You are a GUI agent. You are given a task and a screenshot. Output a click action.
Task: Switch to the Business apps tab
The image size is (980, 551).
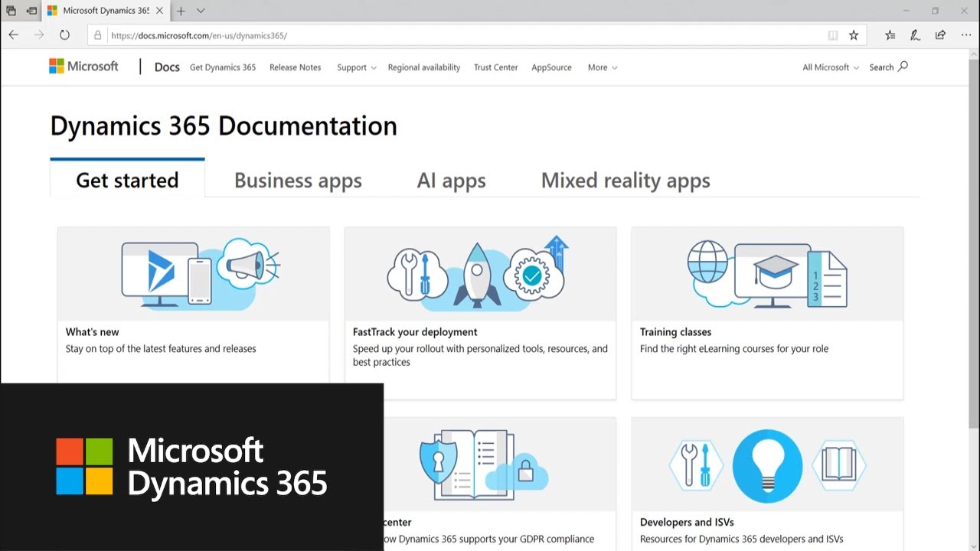click(x=298, y=181)
